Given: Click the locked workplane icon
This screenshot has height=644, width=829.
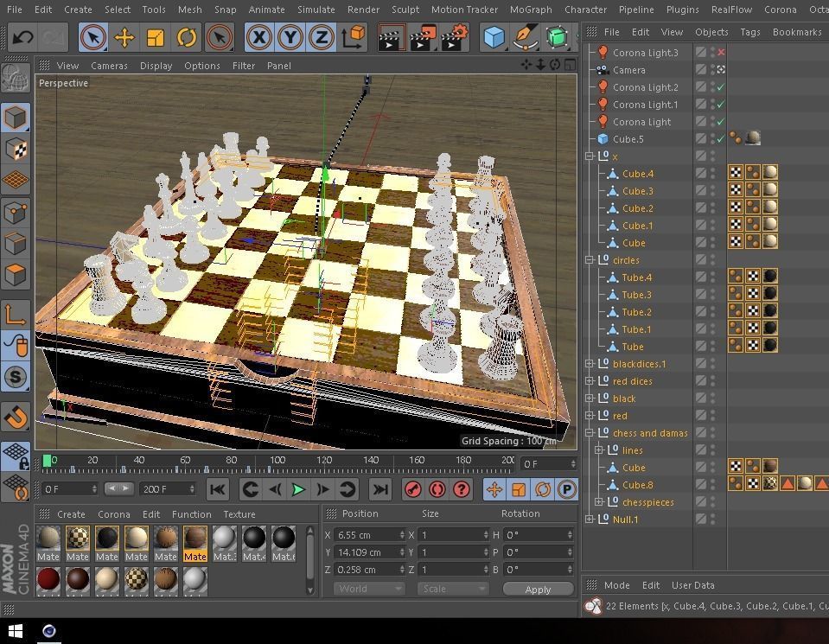Looking at the screenshot, I should [16, 456].
